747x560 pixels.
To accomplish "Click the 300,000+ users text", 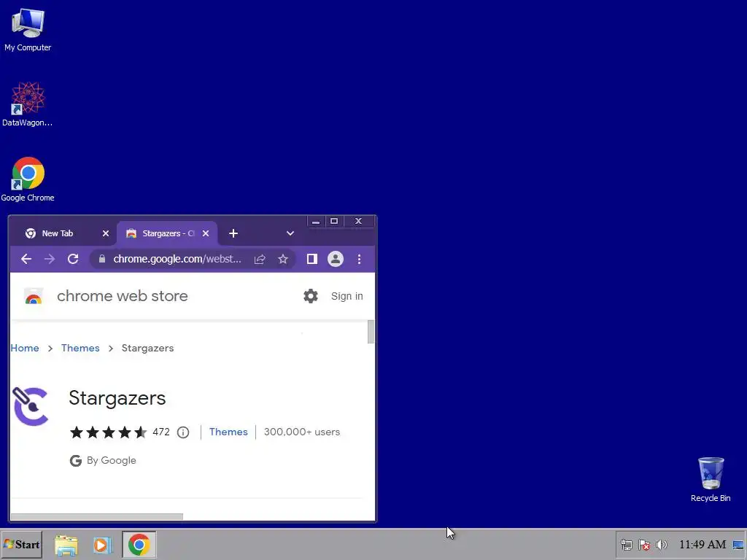I will coord(302,432).
